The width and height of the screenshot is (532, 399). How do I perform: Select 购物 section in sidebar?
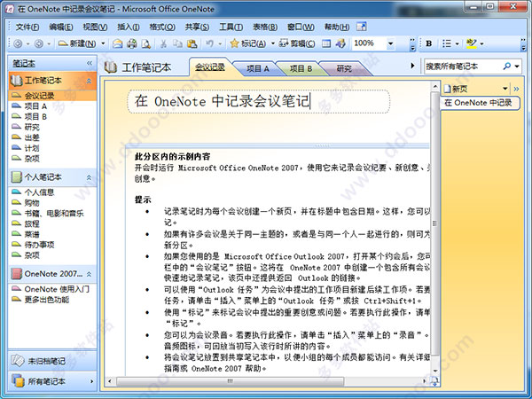pyautogui.click(x=32, y=203)
